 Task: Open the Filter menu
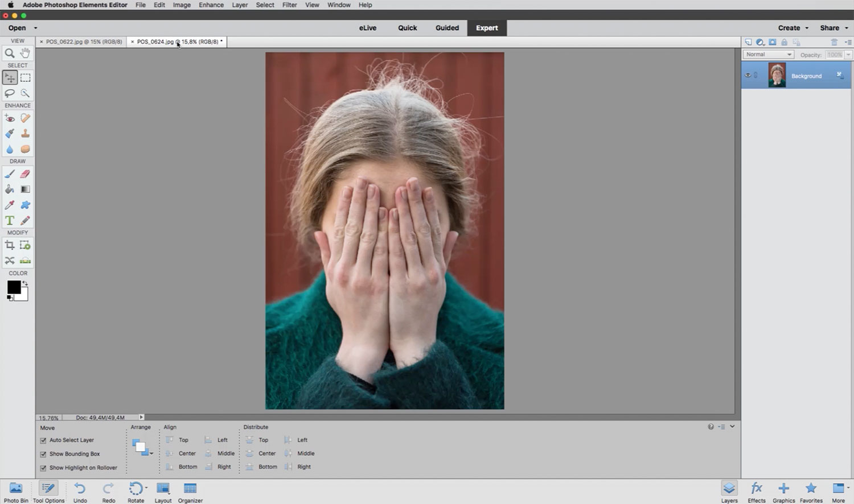(289, 5)
